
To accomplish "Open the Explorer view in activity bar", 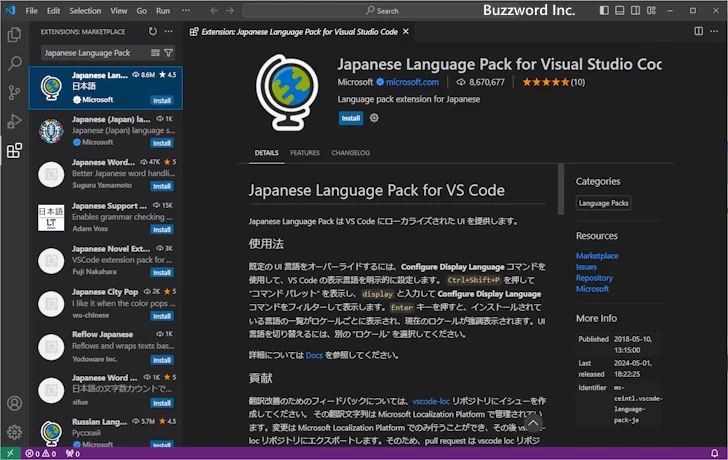I will click(14, 34).
